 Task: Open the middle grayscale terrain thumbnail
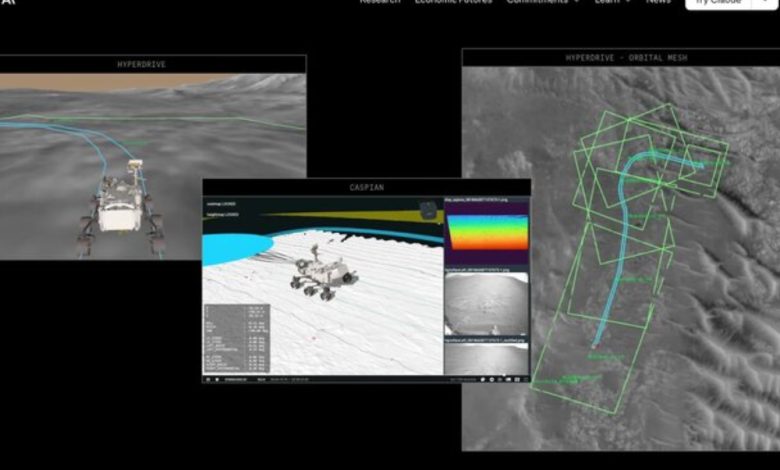coord(486,304)
